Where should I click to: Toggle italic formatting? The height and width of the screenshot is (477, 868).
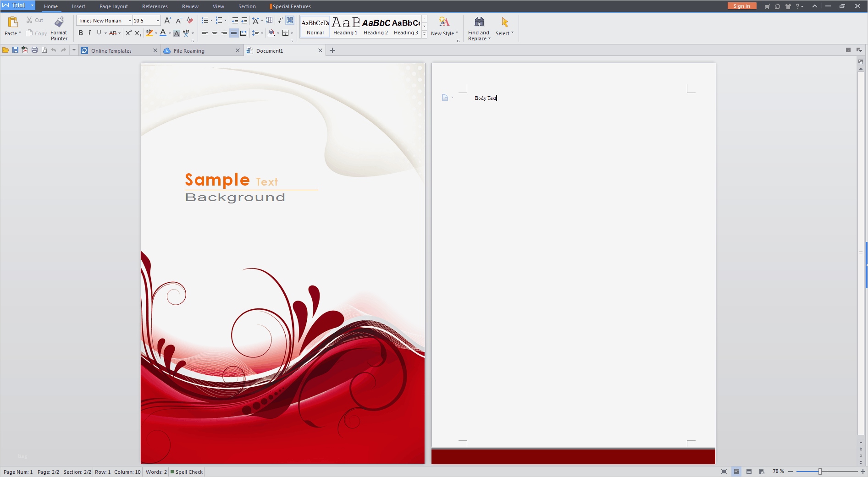89,33
